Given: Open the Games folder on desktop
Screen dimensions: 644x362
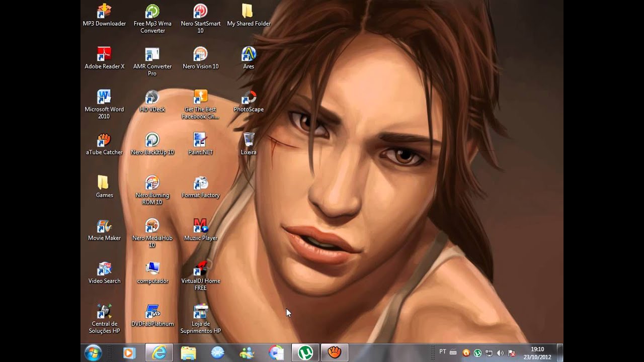Looking at the screenshot, I should point(104,187).
